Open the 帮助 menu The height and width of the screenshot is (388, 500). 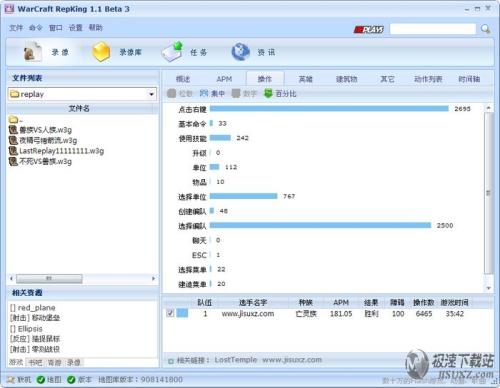coord(96,28)
